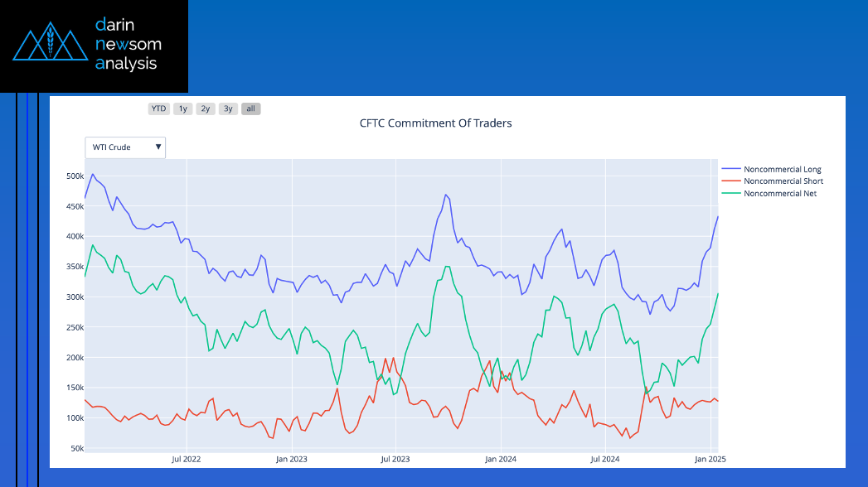868x487 pixels.
Task: Click the darin newsom analysis logo text
Action: 129,43
